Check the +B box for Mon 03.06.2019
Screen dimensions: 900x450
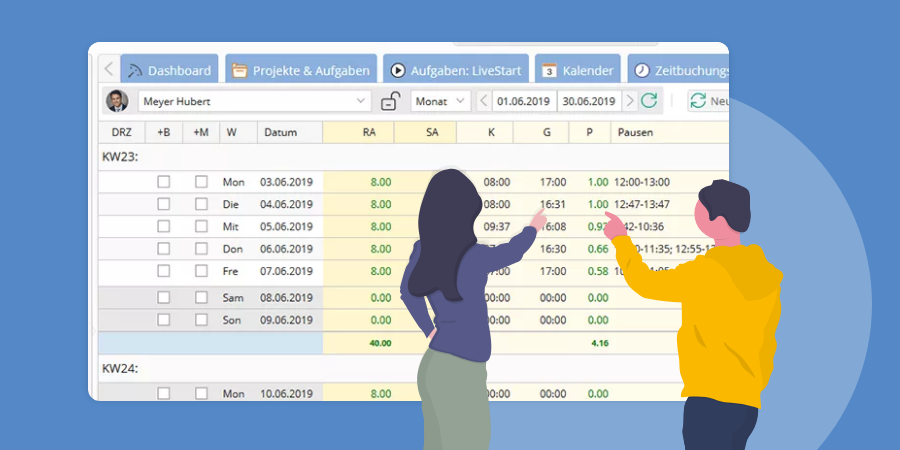(x=164, y=182)
